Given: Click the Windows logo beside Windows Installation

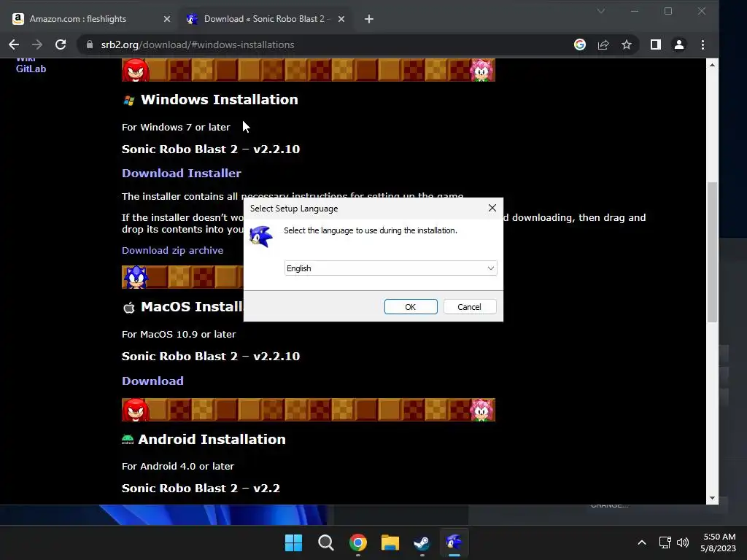Looking at the screenshot, I should point(128,101).
